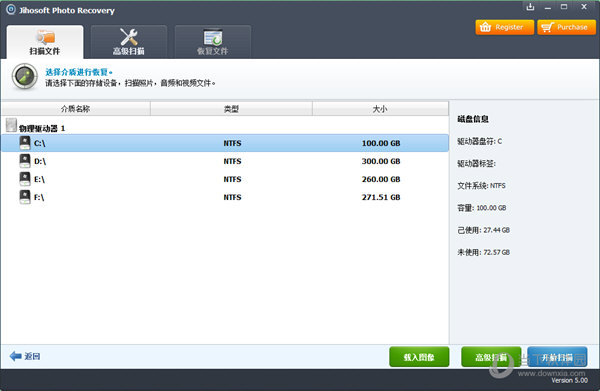Screen dimensions: 600x391
Task: Maximize the Jihosoft Photo Recovery window
Action: tap(564, 7)
